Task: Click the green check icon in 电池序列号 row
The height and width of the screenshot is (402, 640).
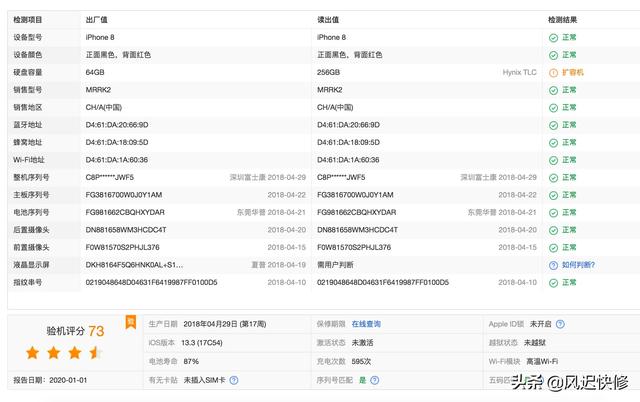Action: (x=553, y=213)
